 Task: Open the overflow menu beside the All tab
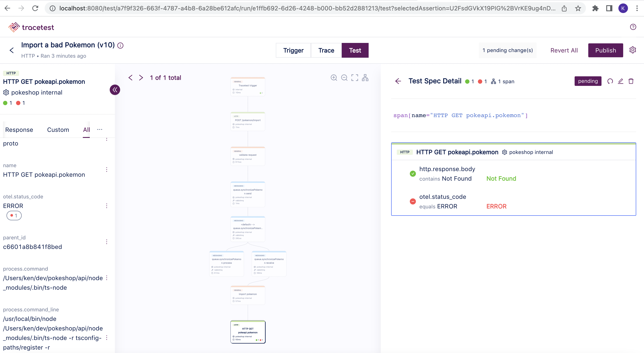[100, 129]
